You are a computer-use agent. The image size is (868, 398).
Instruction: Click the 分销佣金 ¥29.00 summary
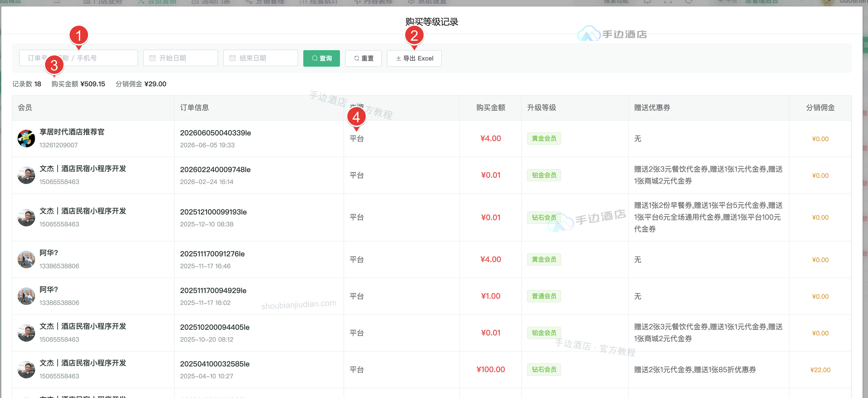(141, 84)
